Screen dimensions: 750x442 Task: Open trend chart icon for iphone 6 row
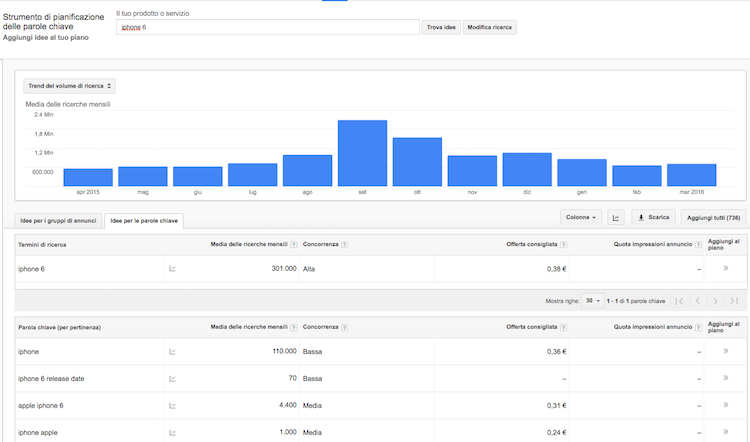(x=172, y=269)
